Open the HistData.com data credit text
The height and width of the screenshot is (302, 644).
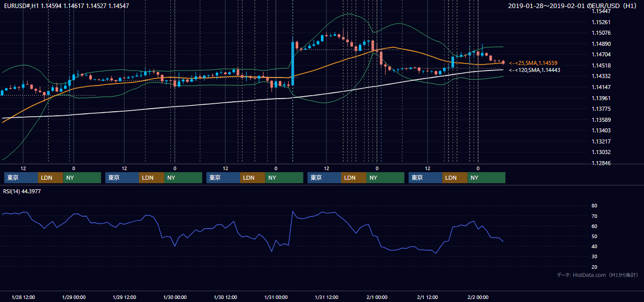pyautogui.click(x=598, y=275)
